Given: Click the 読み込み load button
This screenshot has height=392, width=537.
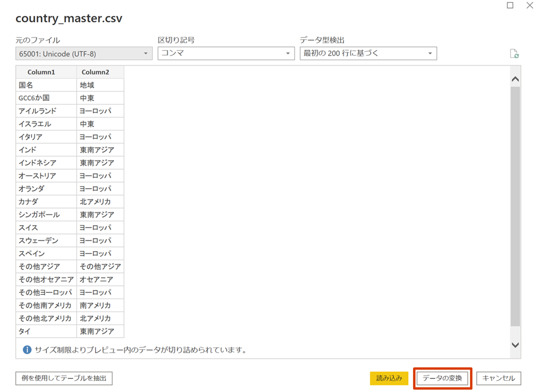Looking at the screenshot, I should [389, 378].
